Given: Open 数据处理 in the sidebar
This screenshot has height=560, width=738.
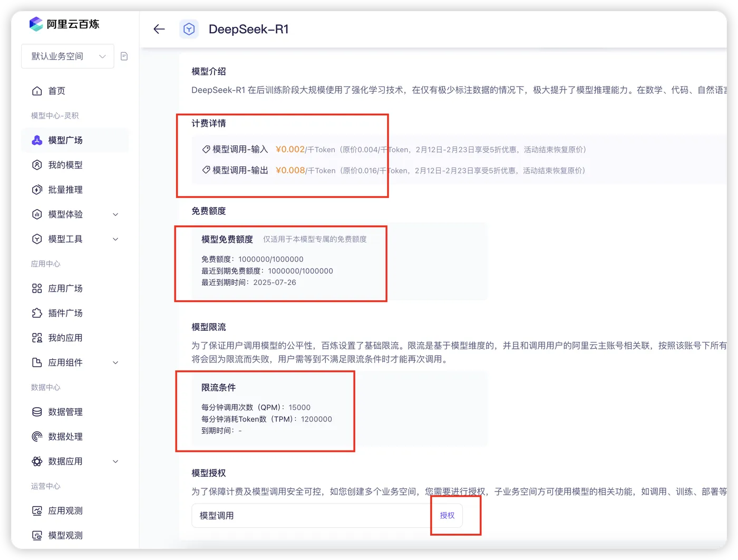Looking at the screenshot, I should (x=75, y=437).
